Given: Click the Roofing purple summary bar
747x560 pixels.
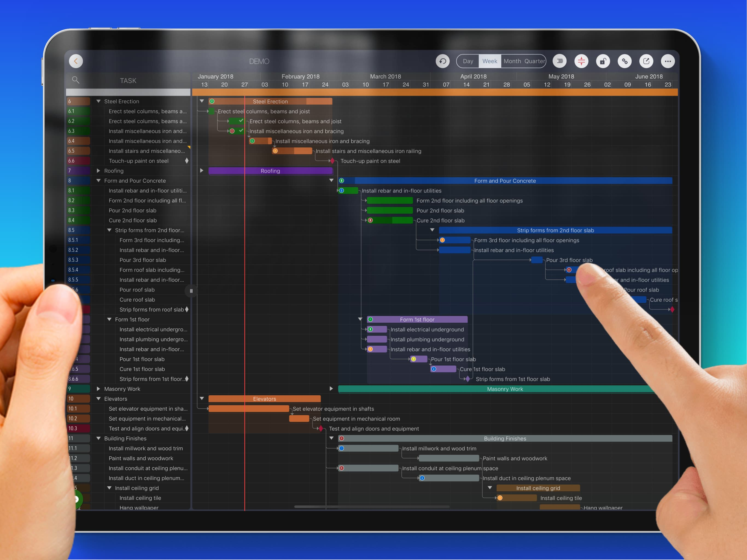Looking at the screenshot, I should (x=270, y=171).
